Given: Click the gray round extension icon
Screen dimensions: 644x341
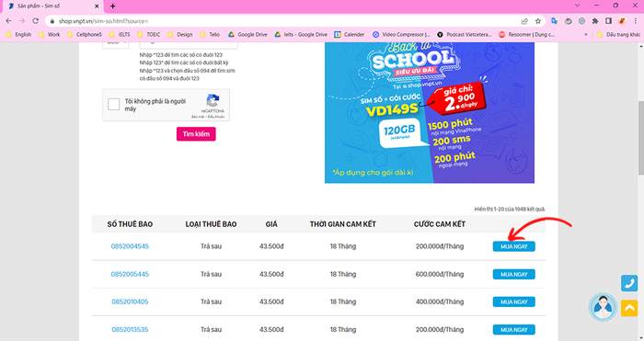Looking at the screenshot, I should (569, 21).
